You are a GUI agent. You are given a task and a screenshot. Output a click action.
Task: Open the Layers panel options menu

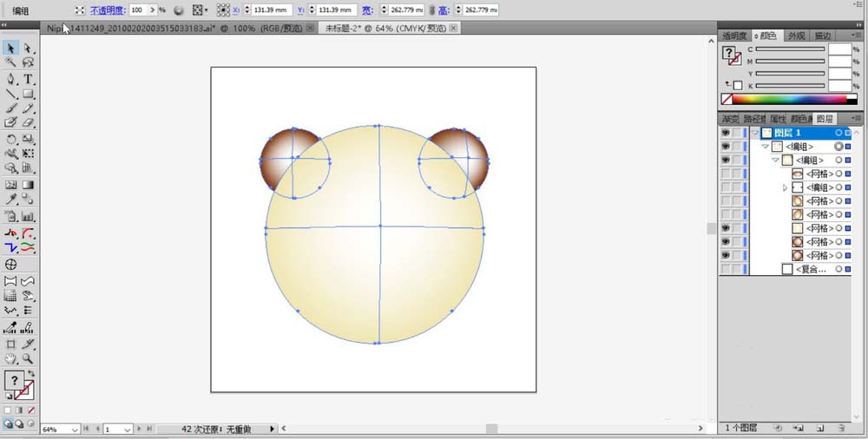click(856, 119)
